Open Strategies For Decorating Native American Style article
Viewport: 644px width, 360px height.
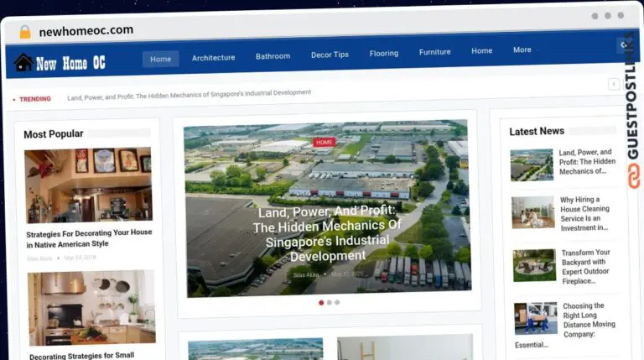click(x=89, y=238)
